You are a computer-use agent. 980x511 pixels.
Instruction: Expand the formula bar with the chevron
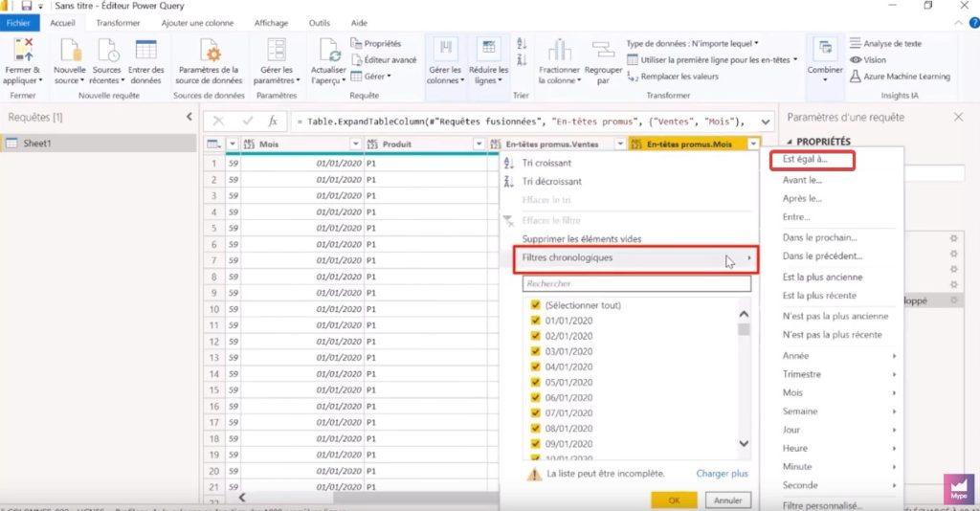pyautogui.click(x=766, y=122)
